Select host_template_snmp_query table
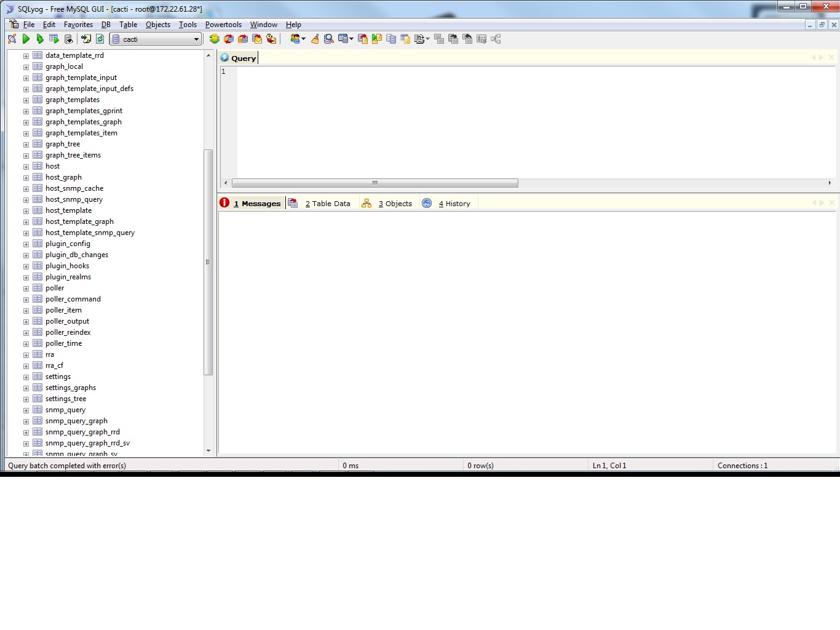The width and height of the screenshot is (840, 630). pos(90,233)
